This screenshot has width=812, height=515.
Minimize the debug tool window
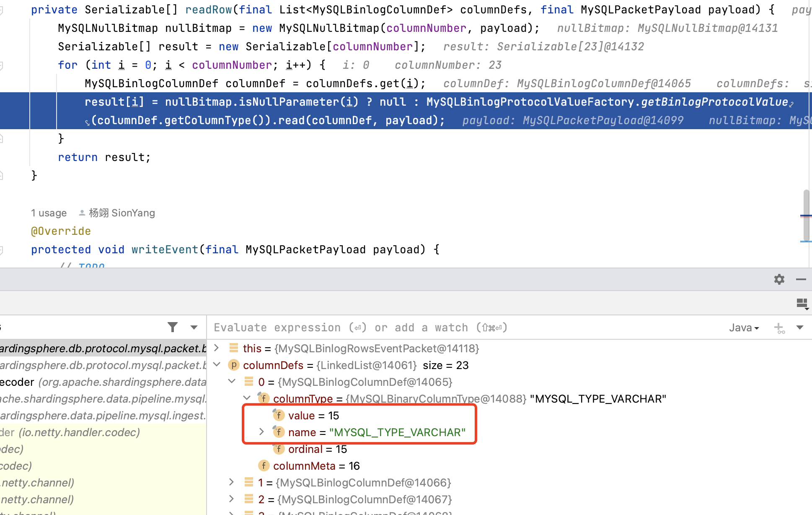[801, 279]
